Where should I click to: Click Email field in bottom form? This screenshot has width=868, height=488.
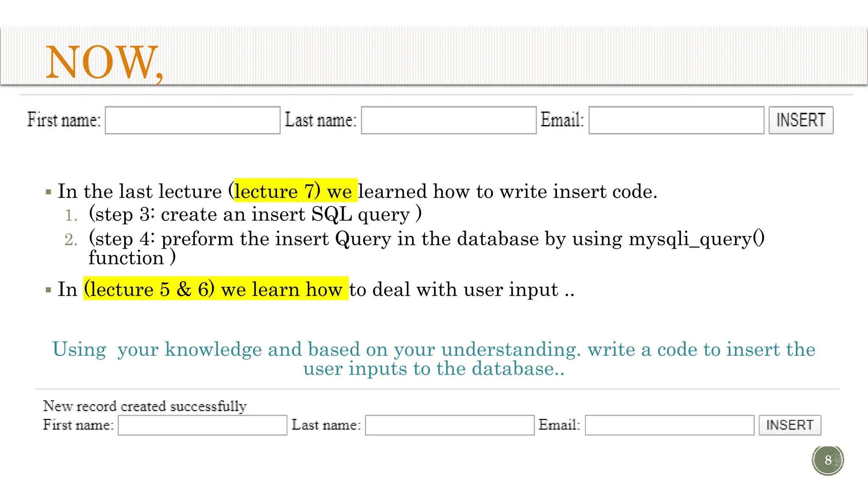670,425
